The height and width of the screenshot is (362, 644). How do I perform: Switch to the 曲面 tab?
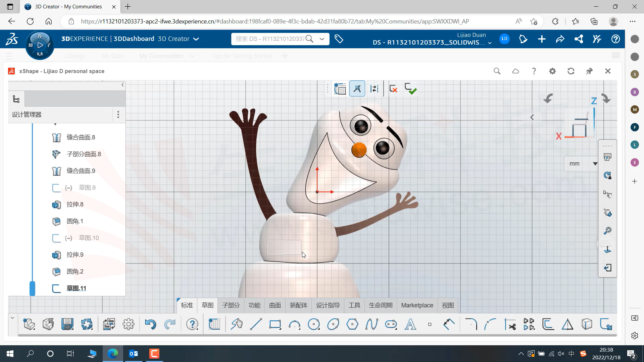click(x=275, y=305)
